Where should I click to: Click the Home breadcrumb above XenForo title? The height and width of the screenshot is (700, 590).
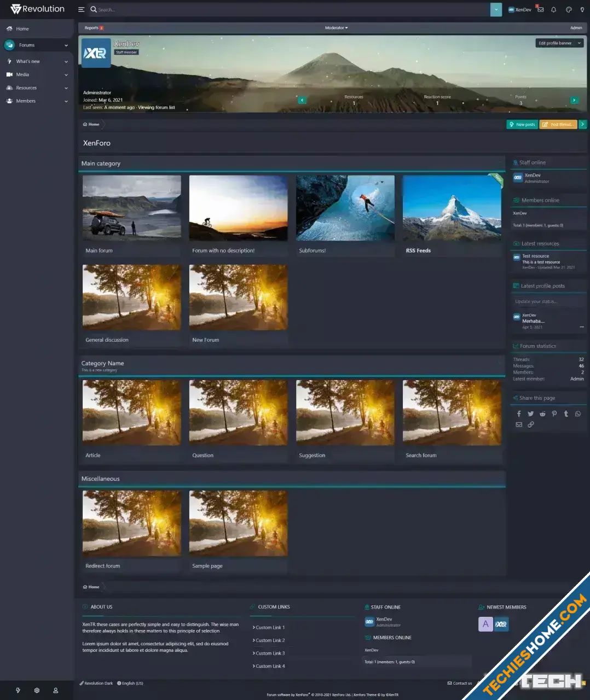(91, 124)
